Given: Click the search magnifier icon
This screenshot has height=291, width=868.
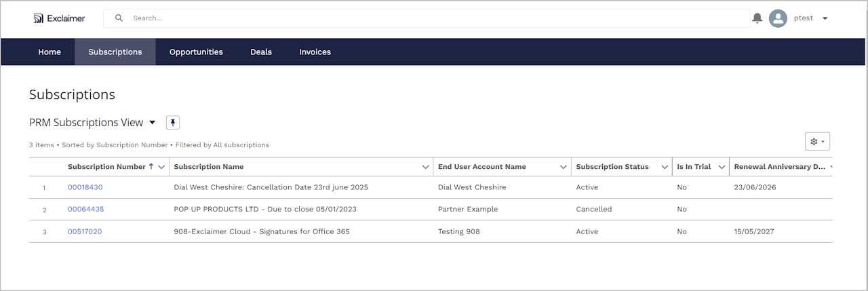Looking at the screenshot, I should [119, 18].
